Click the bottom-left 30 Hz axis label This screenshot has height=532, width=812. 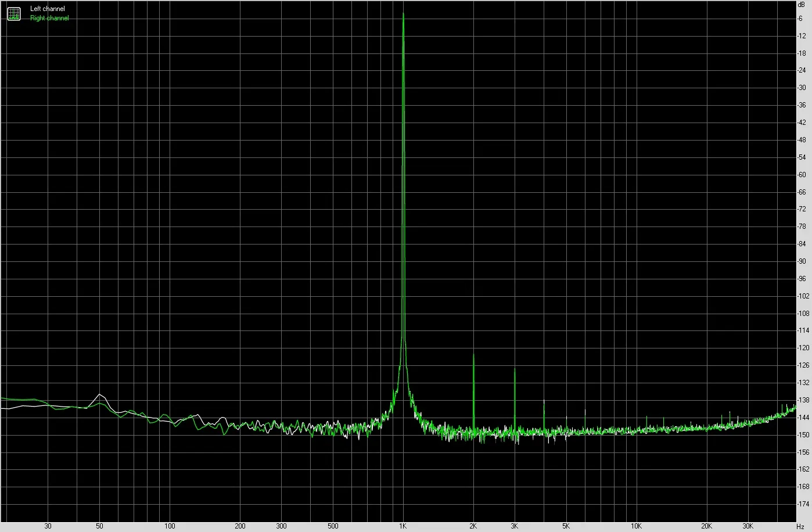[48, 526]
